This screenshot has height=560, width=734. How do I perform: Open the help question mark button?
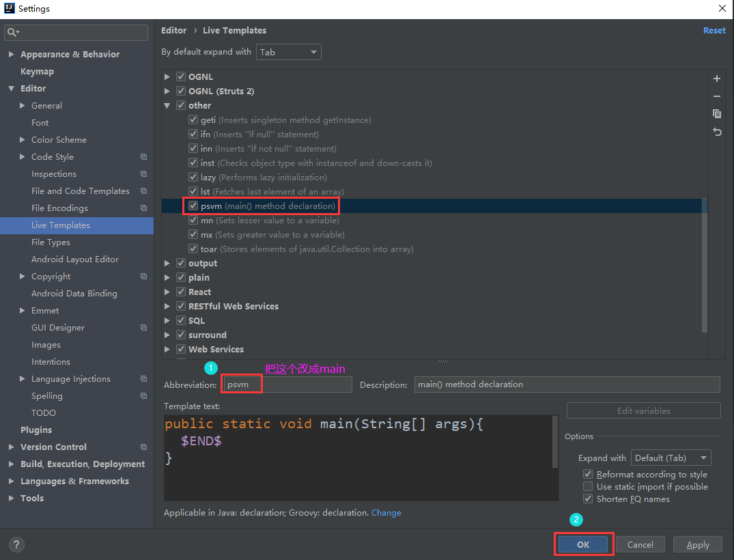pos(16,544)
